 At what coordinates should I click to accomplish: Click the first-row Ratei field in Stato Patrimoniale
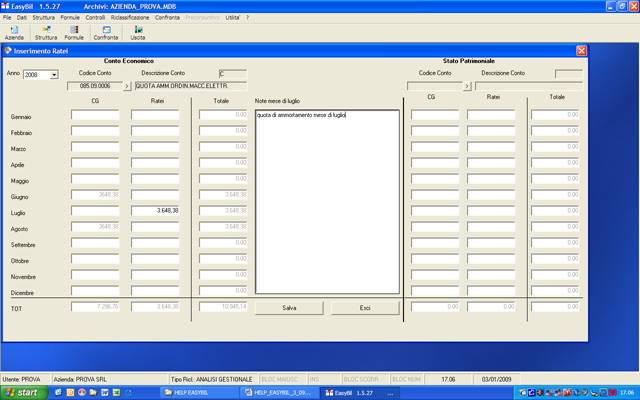(x=491, y=115)
